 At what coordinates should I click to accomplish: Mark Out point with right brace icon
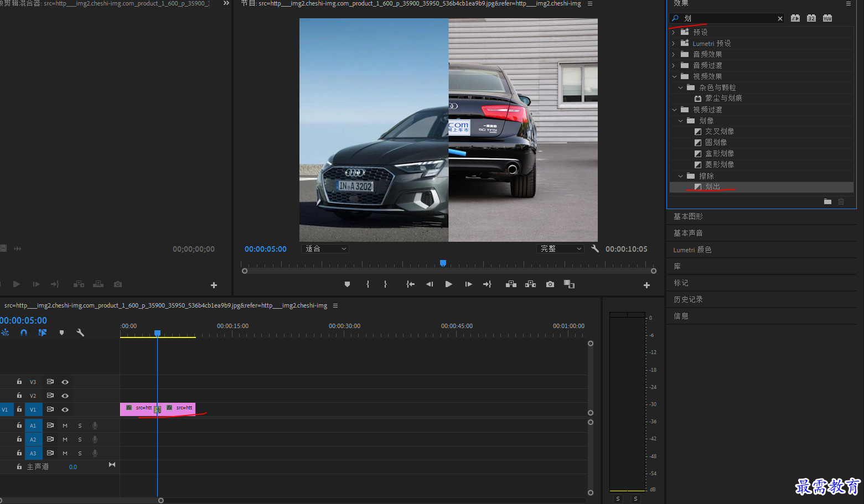(385, 284)
